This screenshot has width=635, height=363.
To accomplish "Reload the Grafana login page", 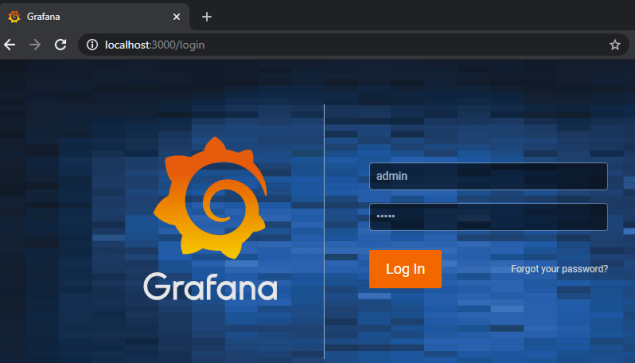I will (x=60, y=45).
